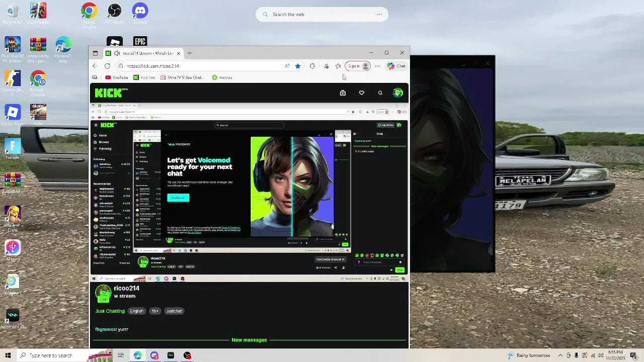644x362 pixels.
Task: Click justchat stream tag
Action: point(174,311)
